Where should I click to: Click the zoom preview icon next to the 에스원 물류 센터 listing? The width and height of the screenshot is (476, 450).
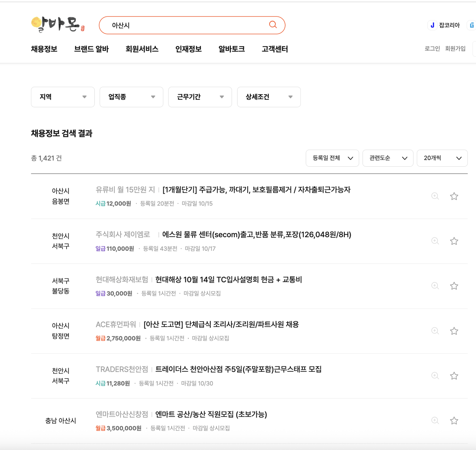[435, 241]
